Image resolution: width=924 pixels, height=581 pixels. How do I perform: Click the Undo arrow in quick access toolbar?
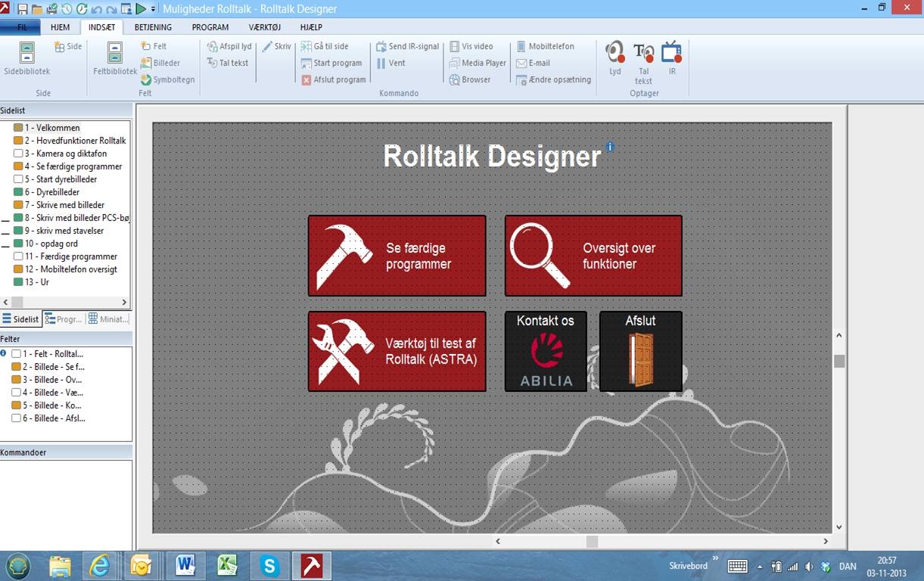96,9
